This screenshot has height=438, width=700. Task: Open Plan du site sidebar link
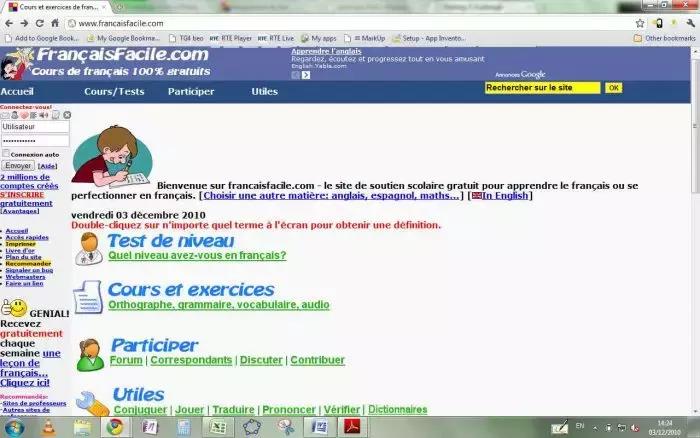pos(23,257)
